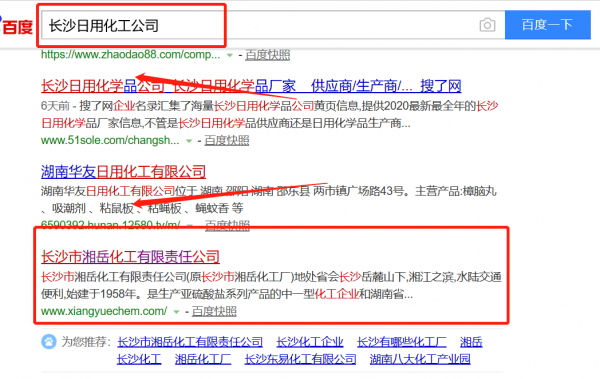Open 百度快照 for the zhaodao88 result
Screen dimensions: 600x379
[267, 55]
